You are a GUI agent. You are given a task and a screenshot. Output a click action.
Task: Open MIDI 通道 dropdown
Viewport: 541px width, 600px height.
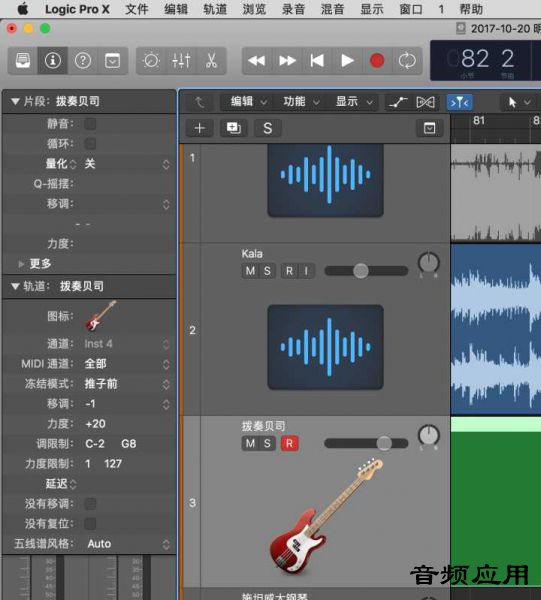127,364
